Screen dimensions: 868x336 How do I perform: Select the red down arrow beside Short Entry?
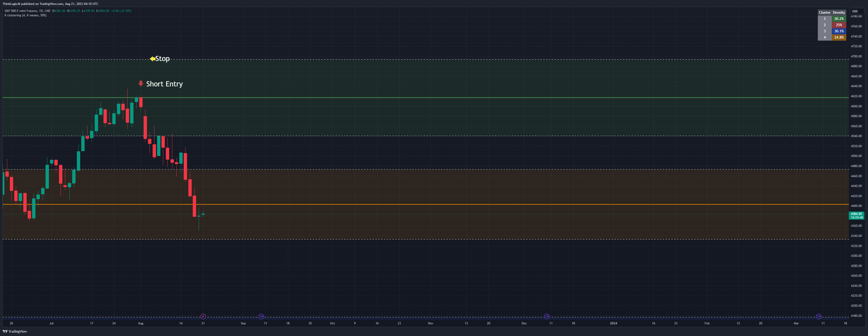click(x=141, y=83)
